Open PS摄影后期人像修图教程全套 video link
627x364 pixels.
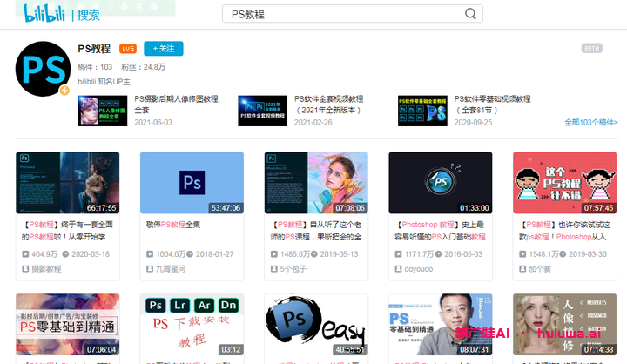click(x=174, y=104)
